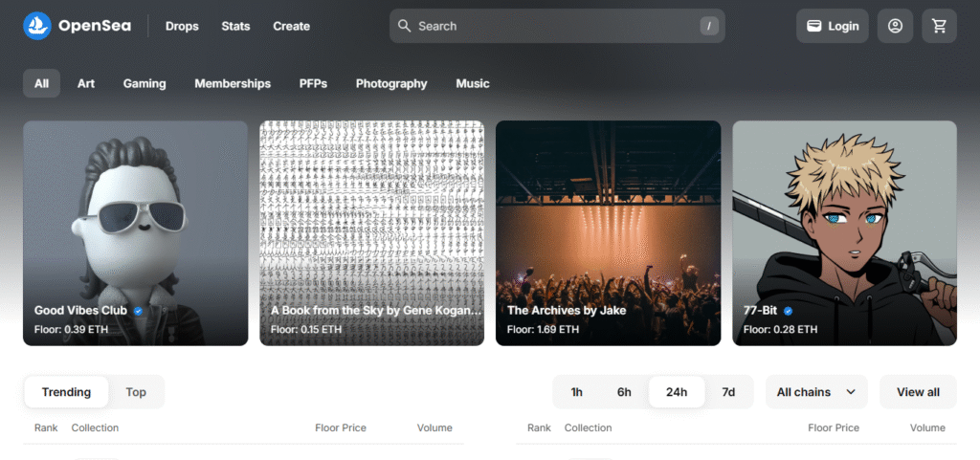Viewport: 980px width, 460px height.
Task: Select the 1h time range
Action: click(x=576, y=392)
